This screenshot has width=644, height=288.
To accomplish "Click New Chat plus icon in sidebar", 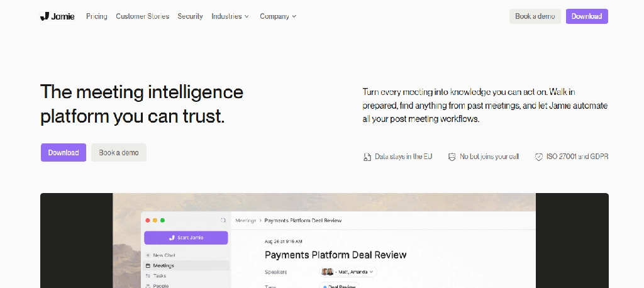I will click(148, 255).
